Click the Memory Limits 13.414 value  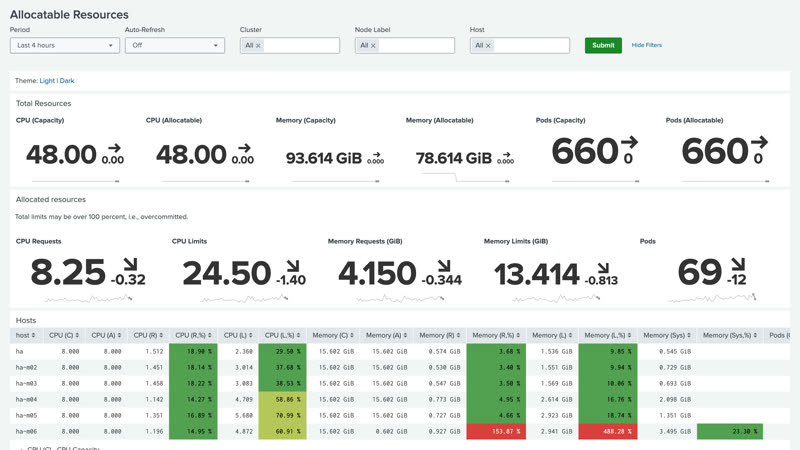(537, 274)
